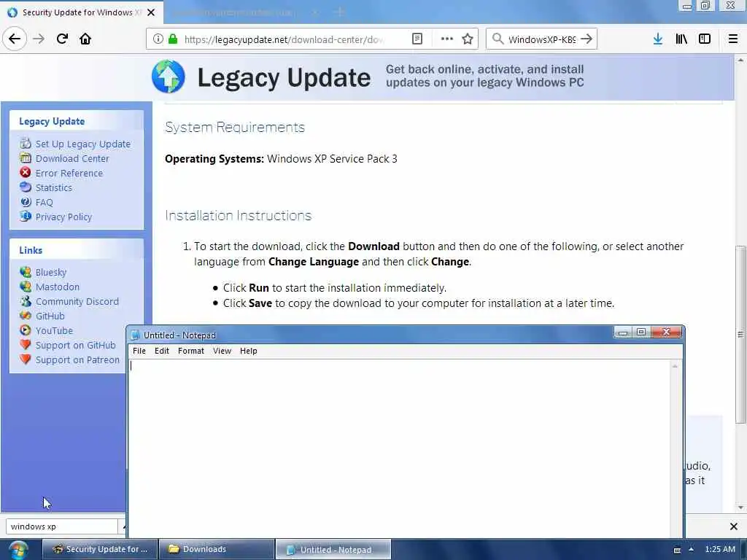Click the Mastodon globe icon

tap(26, 287)
